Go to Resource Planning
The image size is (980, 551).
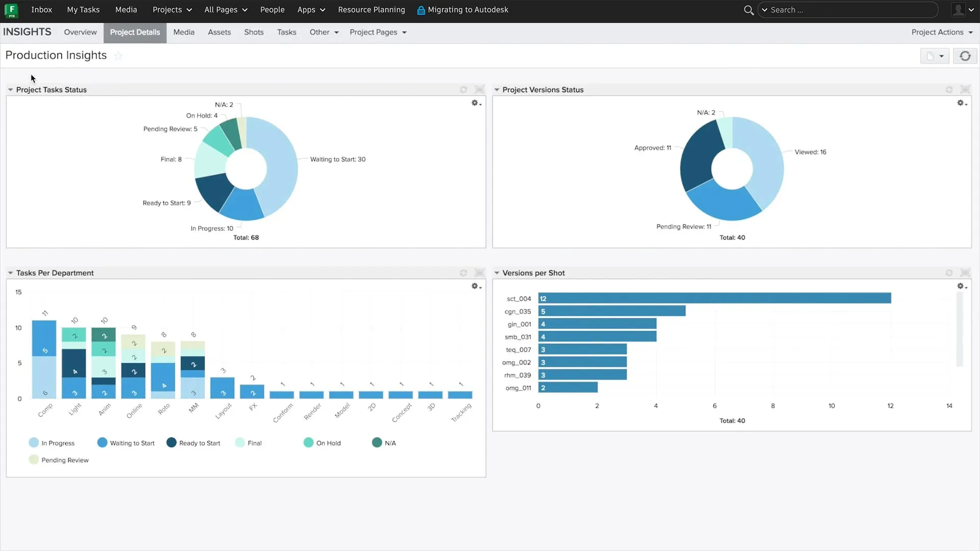click(x=371, y=10)
